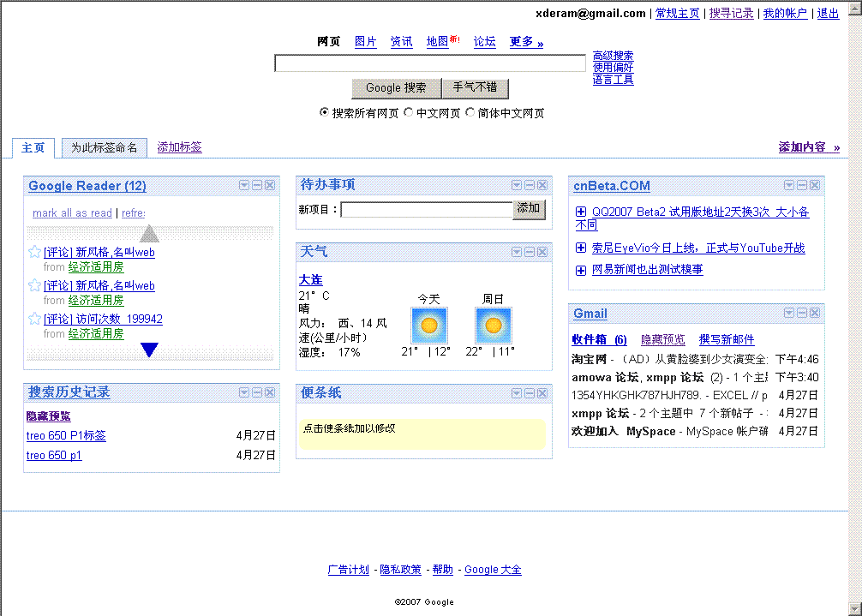Go to 资讯 news search

[x=401, y=41]
